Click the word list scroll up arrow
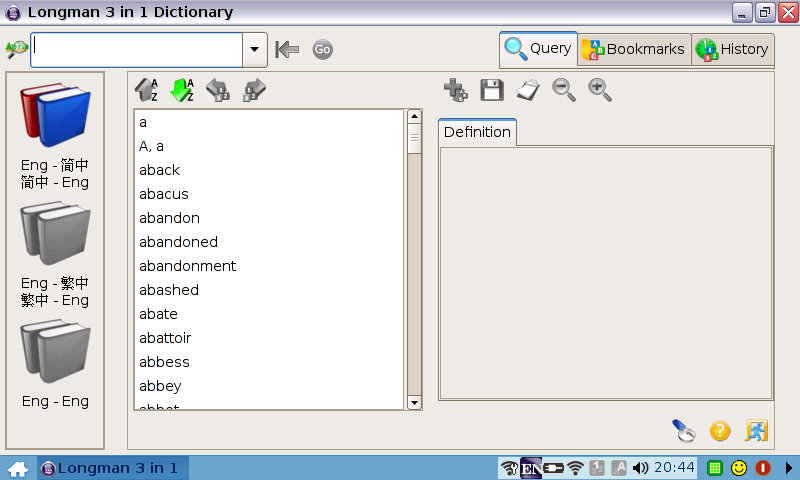Screen dimensions: 800x480 (x=414, y=117)
